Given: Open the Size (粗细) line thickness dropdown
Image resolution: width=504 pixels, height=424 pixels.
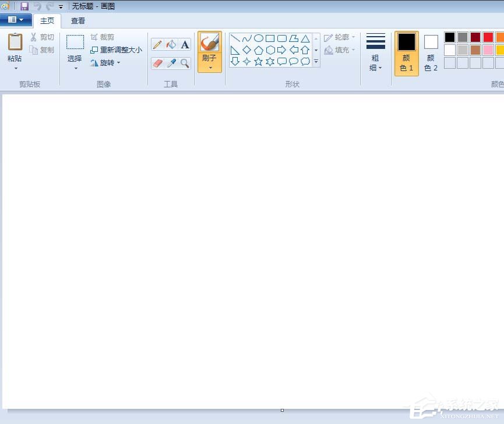Looking at the screenshot, I should point(375,52).
